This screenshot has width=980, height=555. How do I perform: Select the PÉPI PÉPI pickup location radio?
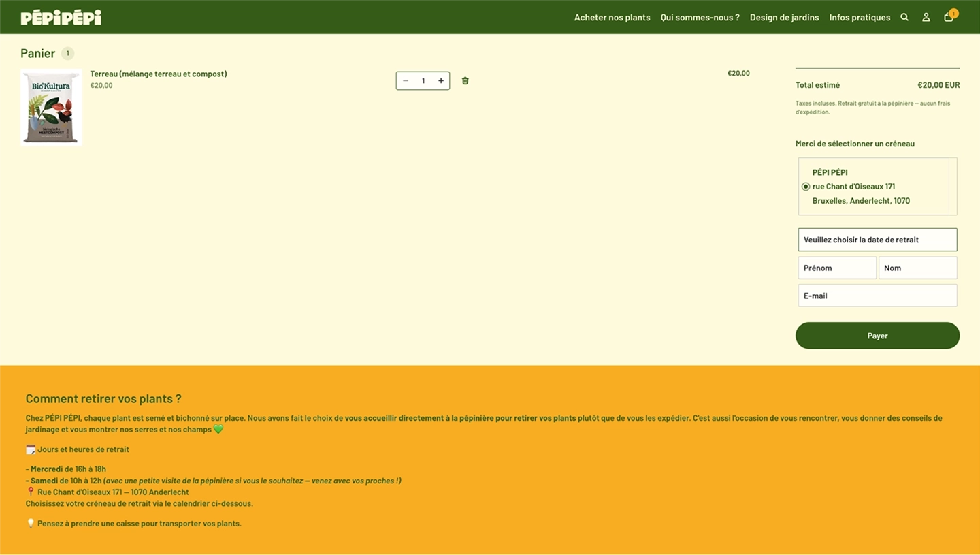pyautogui.click(x=806, y=187)
